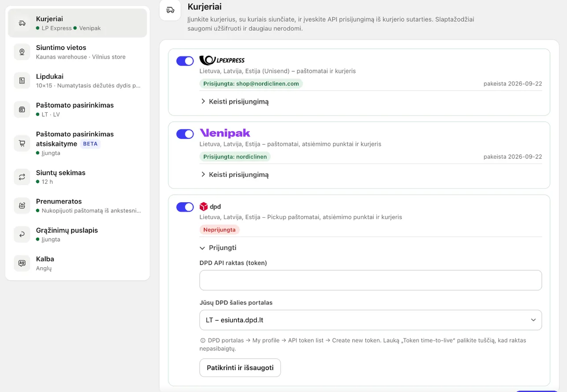Click the truck icon beside the Kurjeriai heading
This screenshot has width=567, height=392.
tap(170, 10)
